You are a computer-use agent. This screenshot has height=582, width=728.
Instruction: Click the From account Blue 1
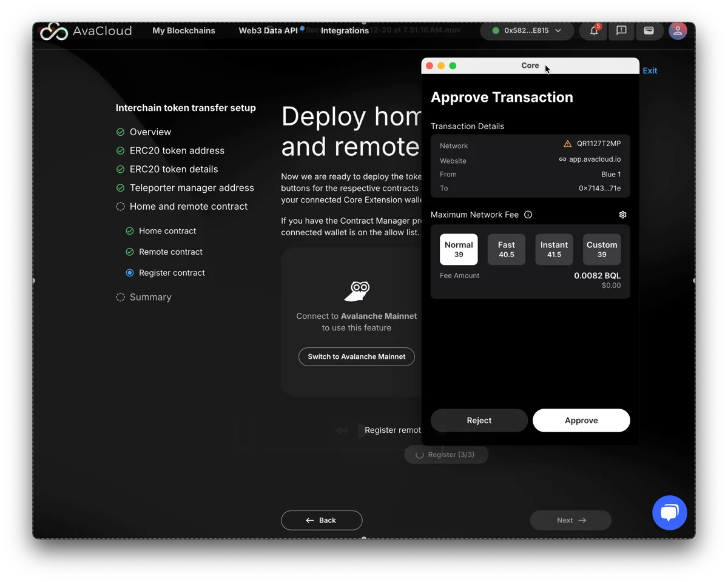tap(611, 175)
